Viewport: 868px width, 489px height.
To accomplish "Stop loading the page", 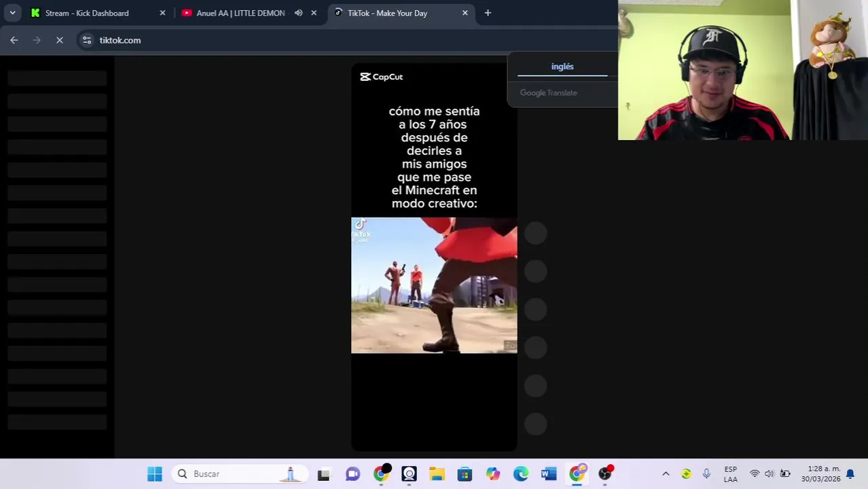I will pyautogui.click(x=60, y=40).
